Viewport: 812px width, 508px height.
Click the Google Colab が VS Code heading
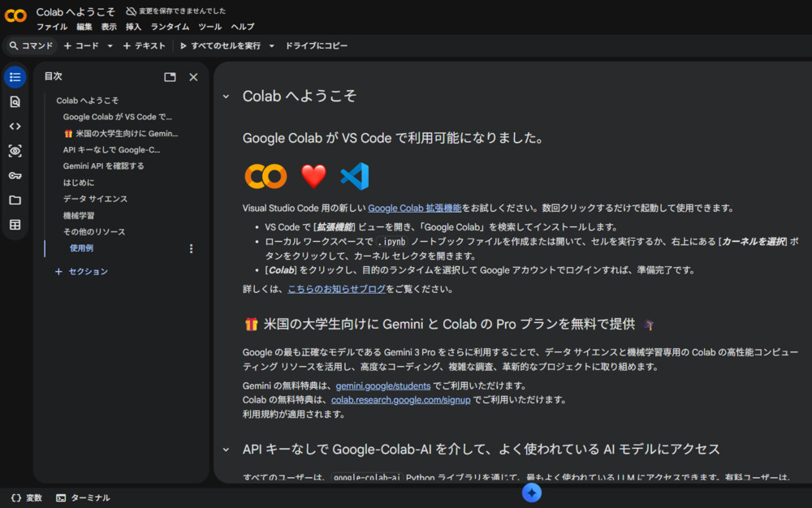pos(392,138)
